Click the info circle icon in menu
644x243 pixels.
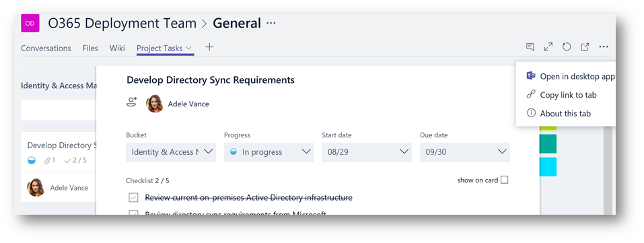531,113
